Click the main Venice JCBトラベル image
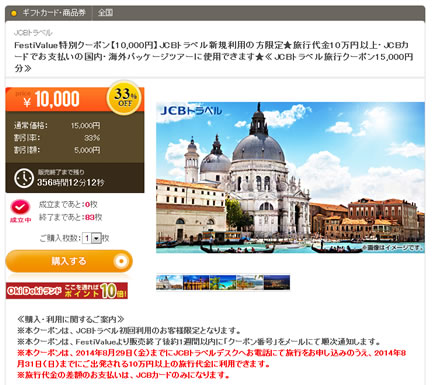The width and height of the screenshot is (432, 385). tap(290, 177)
